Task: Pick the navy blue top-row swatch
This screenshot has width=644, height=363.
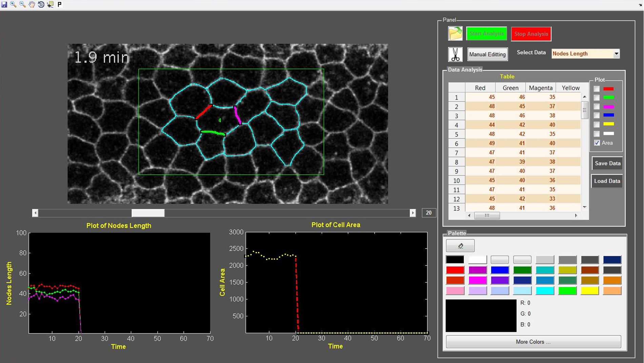Action: [x=612, y=260]
